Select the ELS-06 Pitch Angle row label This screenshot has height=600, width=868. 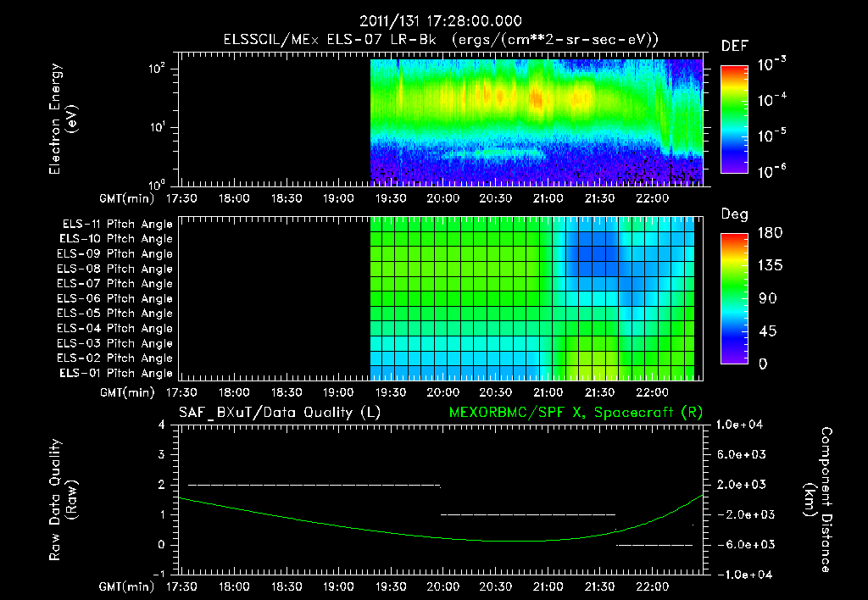click(115, 299)
